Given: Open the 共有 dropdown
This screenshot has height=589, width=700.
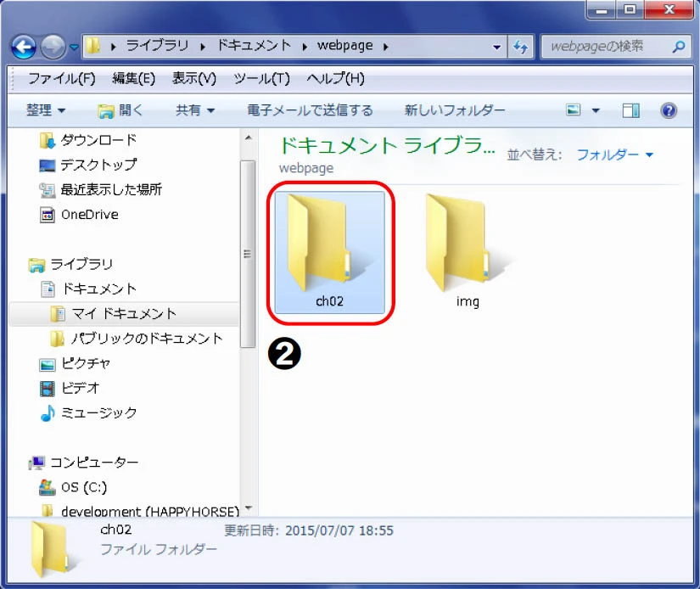Looking at the screenshot, I should pos(194,109).
